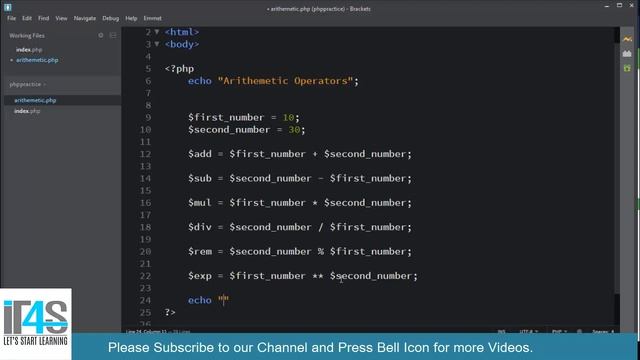Click the ?> closing tag on line 25
640x360 pixels.
(x=170, y=313)
